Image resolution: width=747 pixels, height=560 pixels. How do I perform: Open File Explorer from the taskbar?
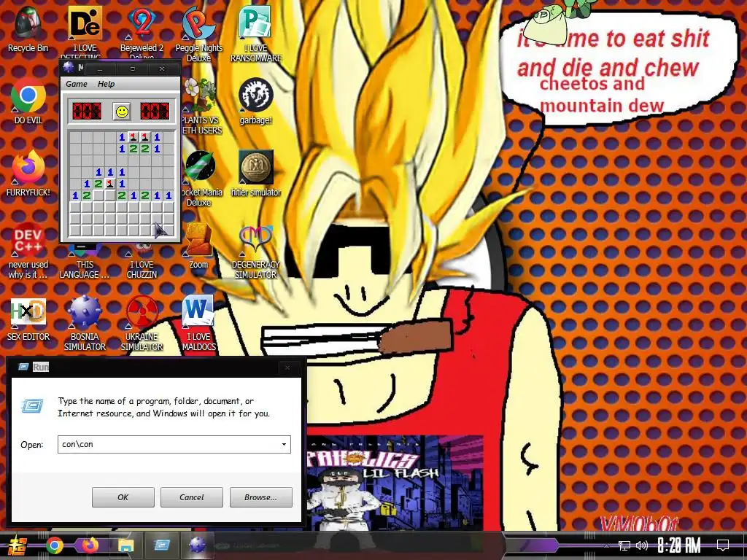point(125,545)
